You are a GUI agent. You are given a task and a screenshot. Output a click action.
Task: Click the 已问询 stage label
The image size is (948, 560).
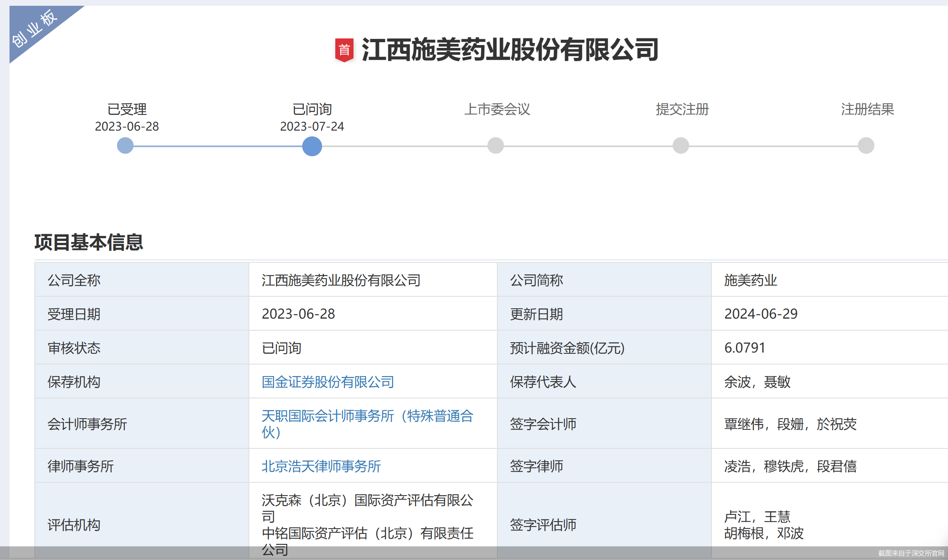point(312,109)
